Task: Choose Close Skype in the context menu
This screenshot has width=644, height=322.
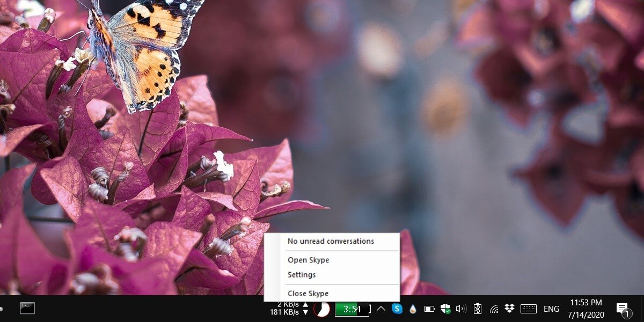Action: pyautogui.click(x=309, y=294)
